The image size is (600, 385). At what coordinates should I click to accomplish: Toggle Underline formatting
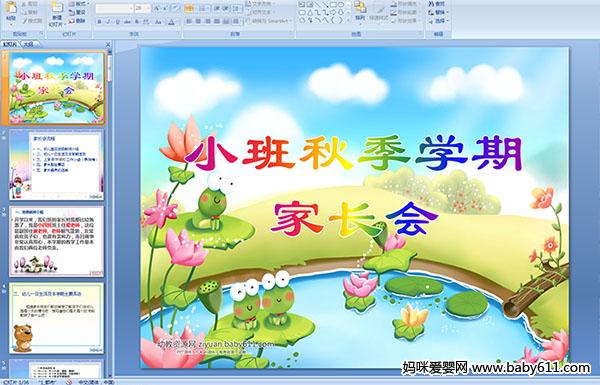pos(117,22)
